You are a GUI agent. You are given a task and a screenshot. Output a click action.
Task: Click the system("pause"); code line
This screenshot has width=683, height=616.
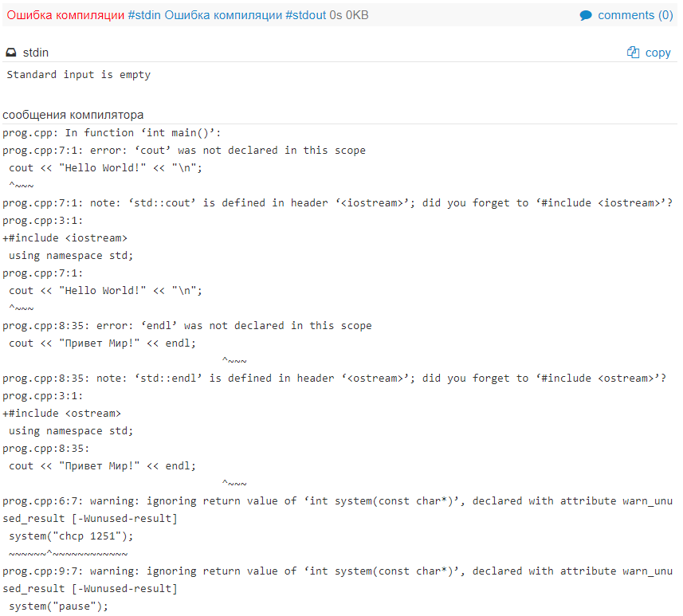click(58, 606)
